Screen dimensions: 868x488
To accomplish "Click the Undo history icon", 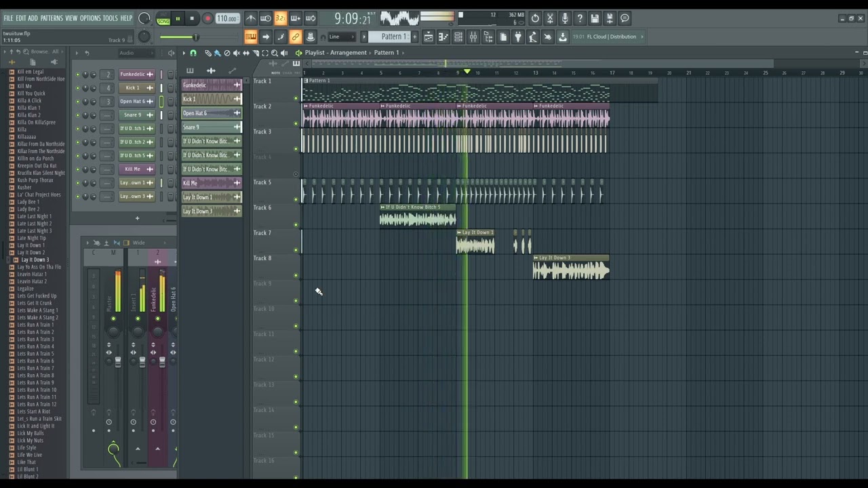I will (x=535, y=19).
